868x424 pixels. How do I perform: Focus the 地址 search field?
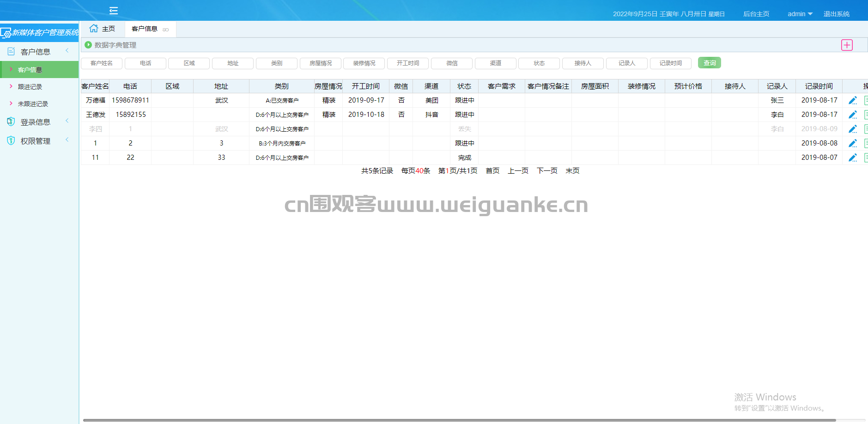click(233, 63)
